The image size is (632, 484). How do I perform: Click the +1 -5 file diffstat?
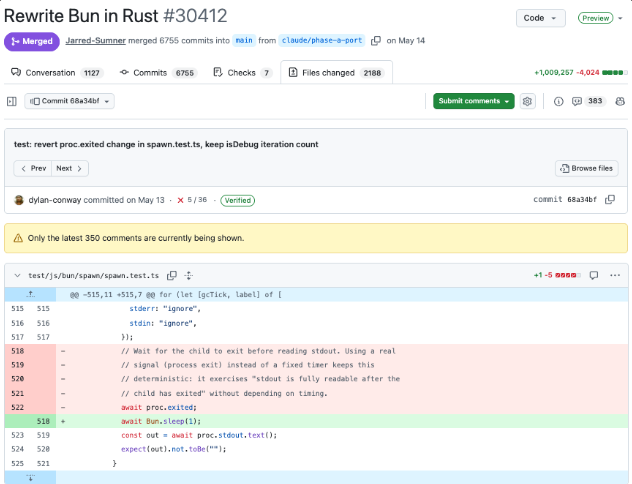click(x=557, y=275)
